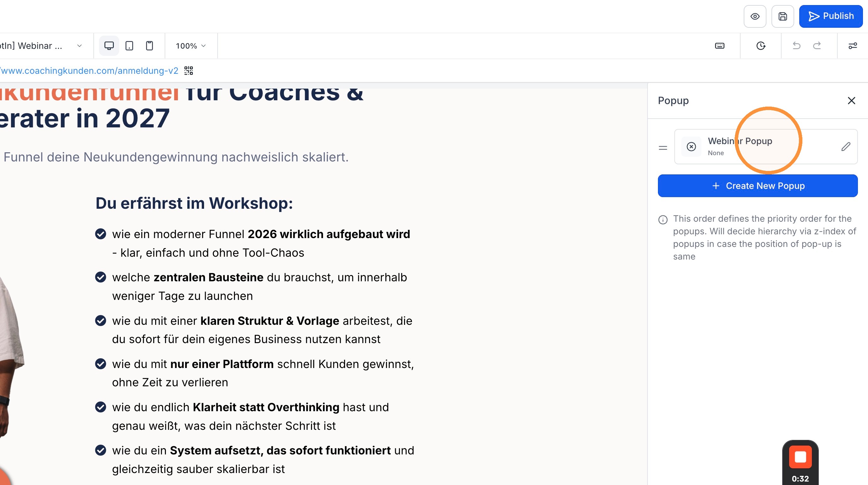Open the 100% zoom dropdown

point(191,46)
